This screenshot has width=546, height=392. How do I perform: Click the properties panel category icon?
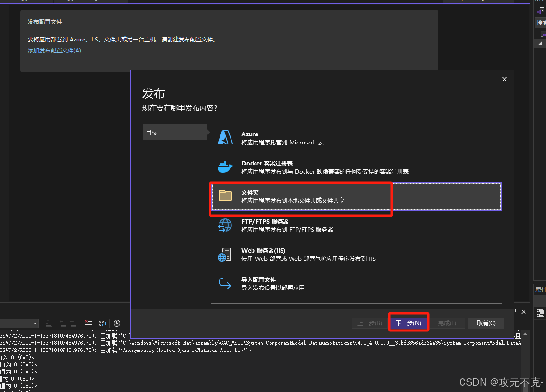point(540,313)
